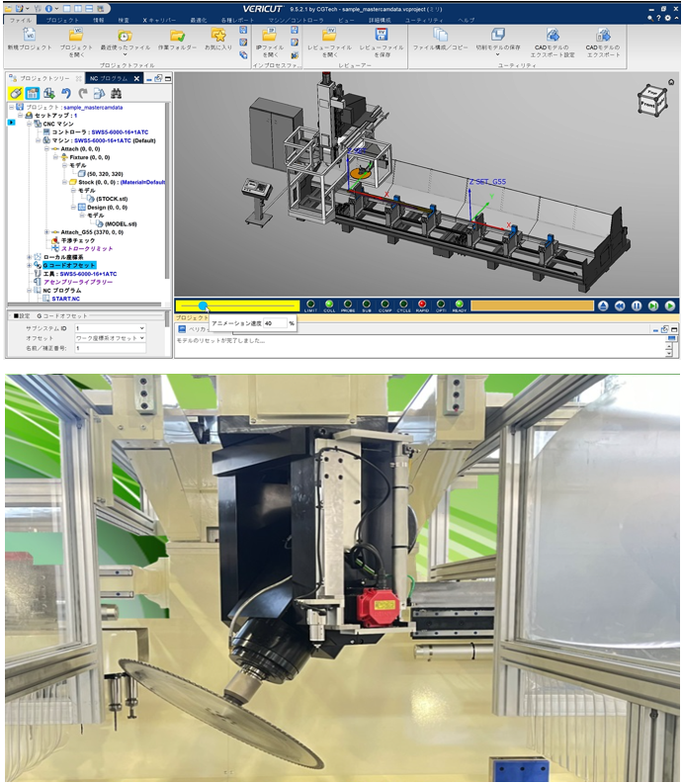Click the 名前/補正番号 input field
Screen dimensions: 683x784
[110, 348]
